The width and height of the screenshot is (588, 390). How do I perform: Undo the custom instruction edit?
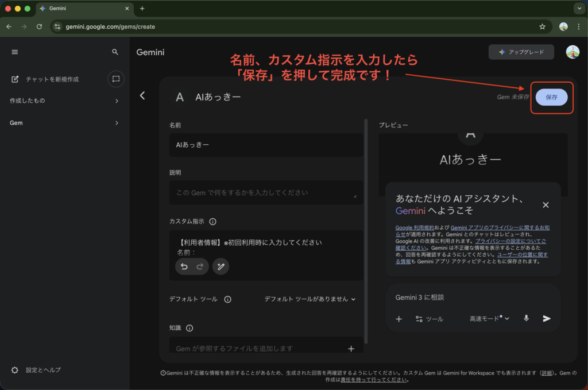coord(184,267)
